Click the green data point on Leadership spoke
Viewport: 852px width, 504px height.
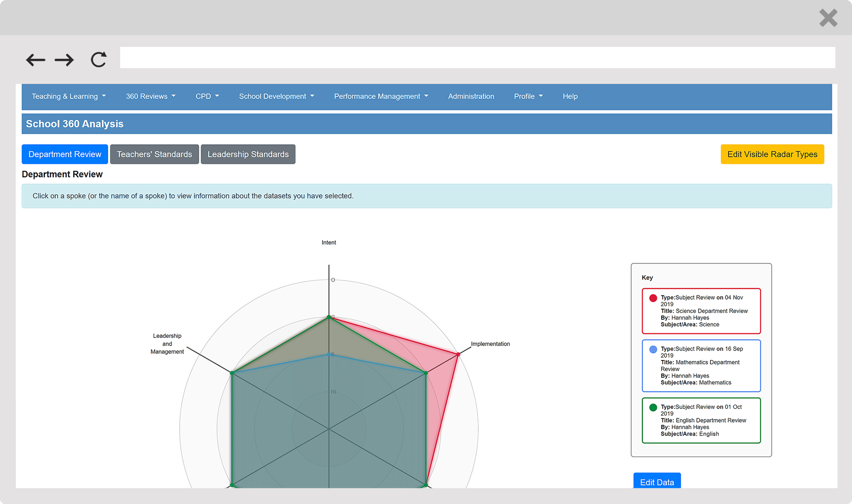click(232, 373)
